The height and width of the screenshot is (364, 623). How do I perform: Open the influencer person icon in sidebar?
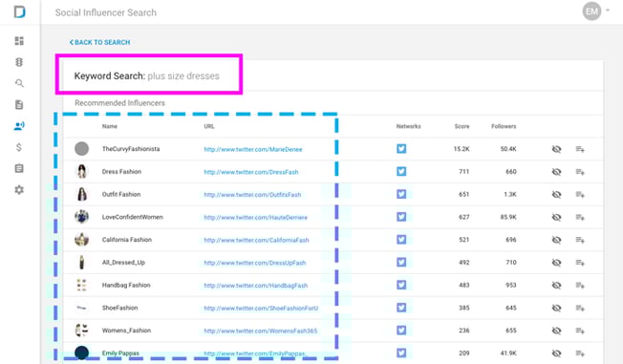(x=19, y=126)
